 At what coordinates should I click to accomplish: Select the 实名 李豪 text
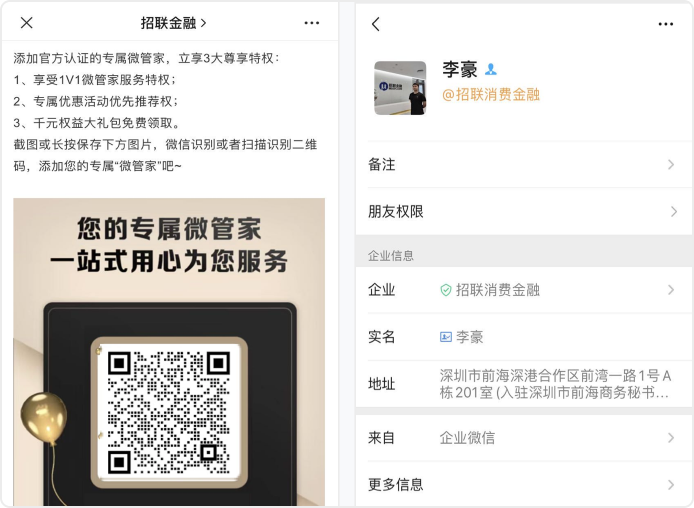click(469, 337)
